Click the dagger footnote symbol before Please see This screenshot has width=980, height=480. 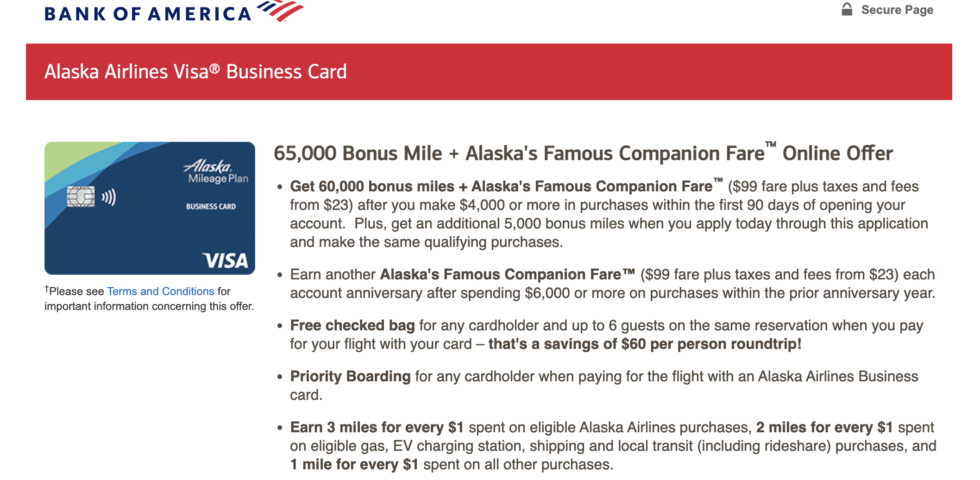46,288
